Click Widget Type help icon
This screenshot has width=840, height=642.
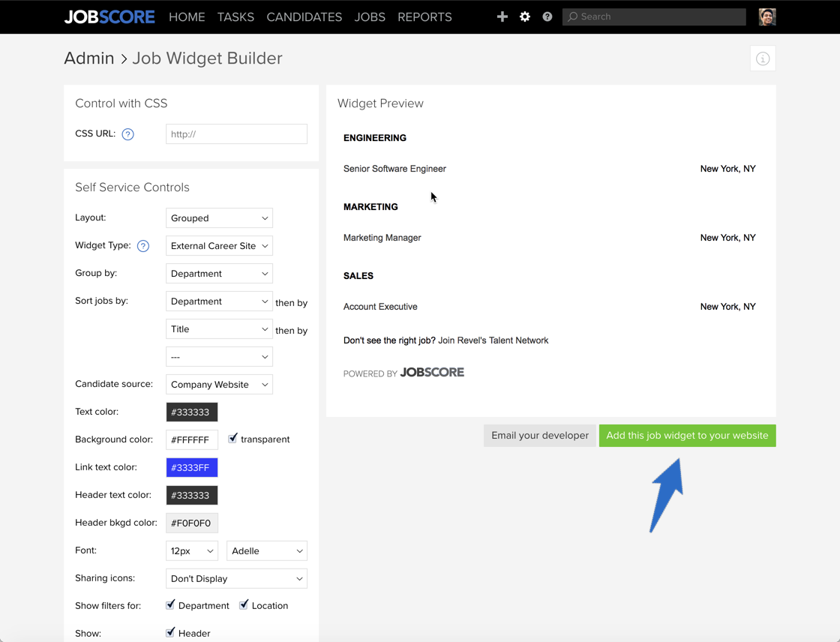[x=143, y=246]
